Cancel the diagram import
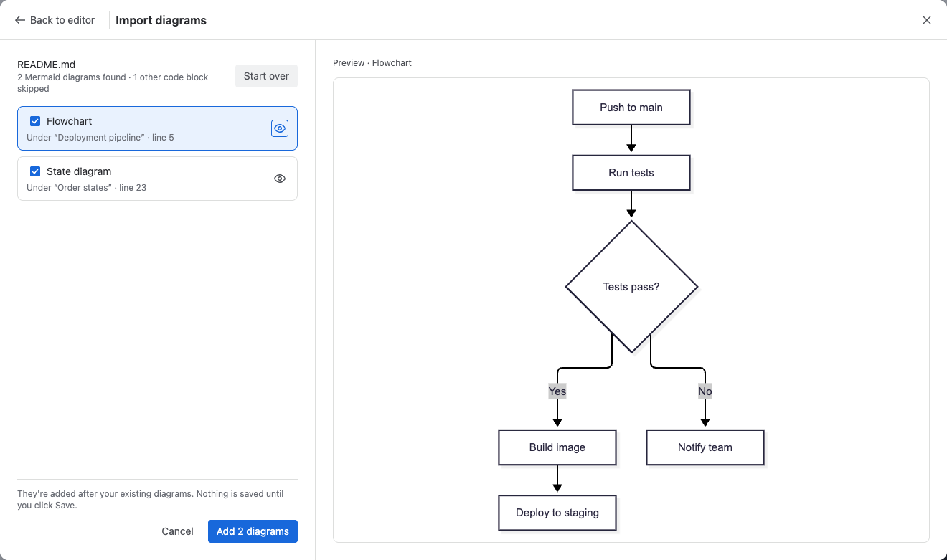 (x=177, y=531)
